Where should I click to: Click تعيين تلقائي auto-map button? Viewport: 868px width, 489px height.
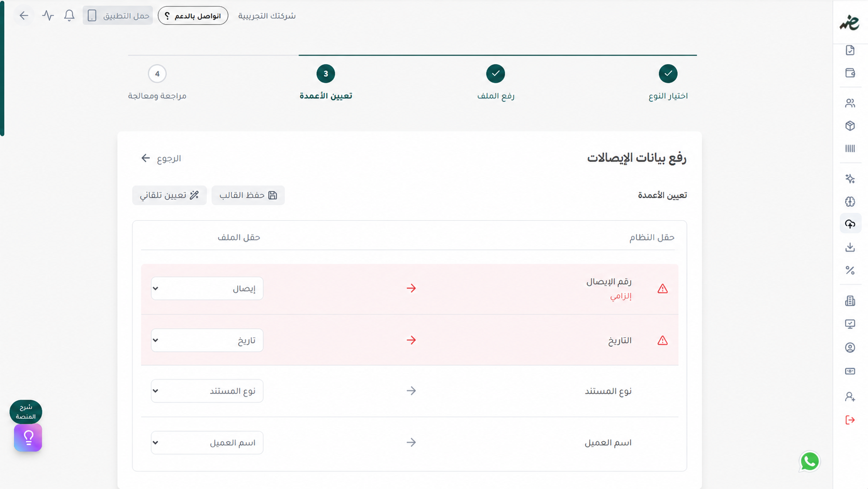169,195
